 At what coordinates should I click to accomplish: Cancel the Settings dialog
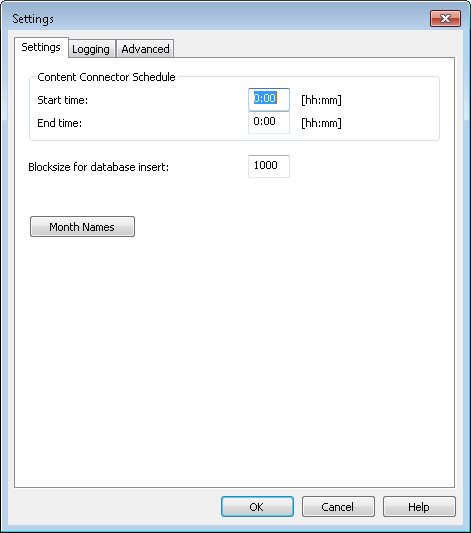(338, 506)
